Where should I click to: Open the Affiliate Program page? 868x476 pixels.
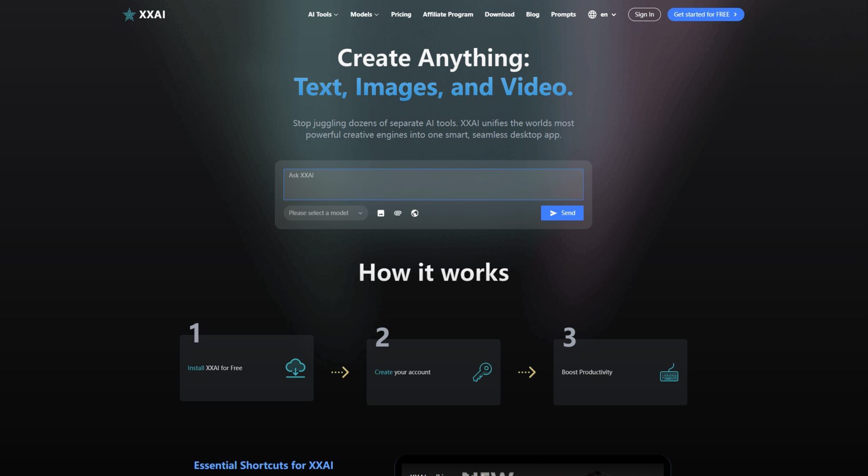point(448,14)
